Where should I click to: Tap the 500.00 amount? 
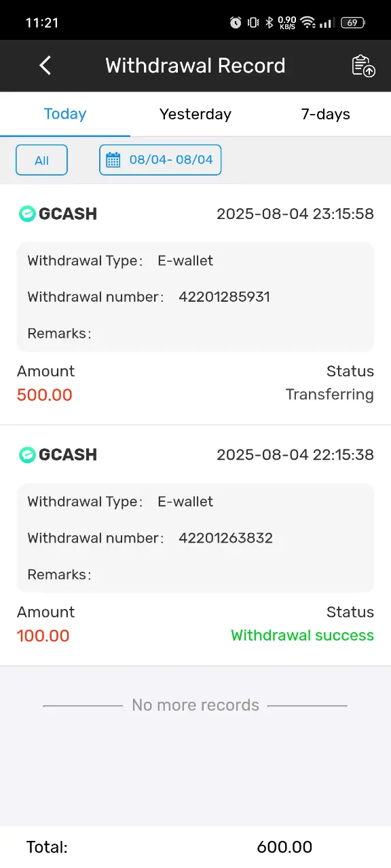[x=45, y=395]
